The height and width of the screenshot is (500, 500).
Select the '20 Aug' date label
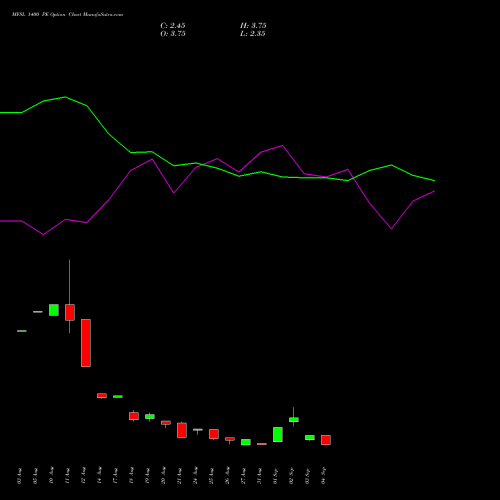point(163,476)
